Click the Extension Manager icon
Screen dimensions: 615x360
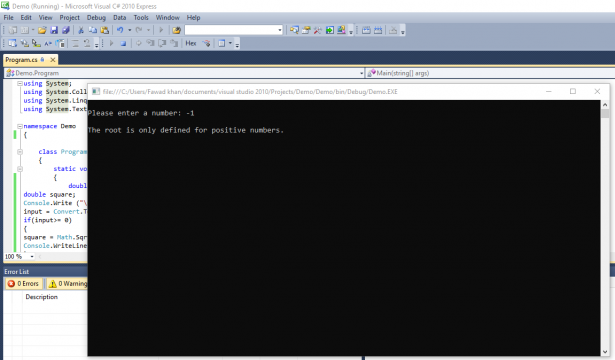pyautogui.click(x=341, y=30)
